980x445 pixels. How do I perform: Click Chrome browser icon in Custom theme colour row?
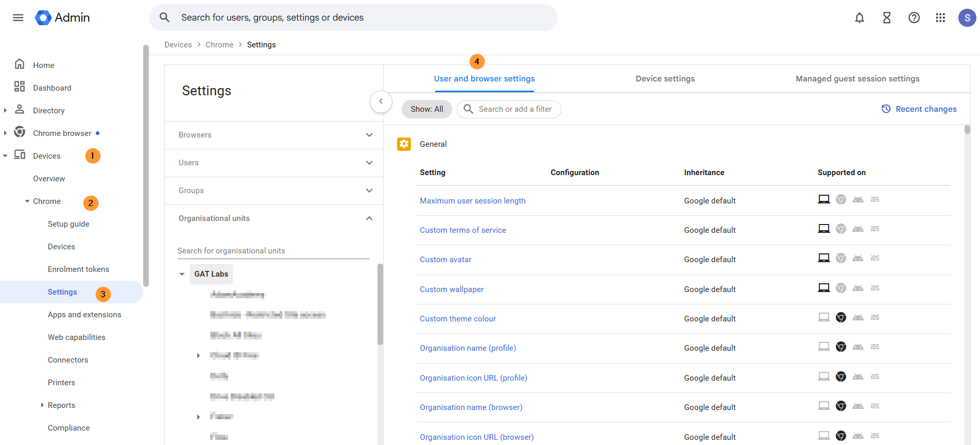841,317
